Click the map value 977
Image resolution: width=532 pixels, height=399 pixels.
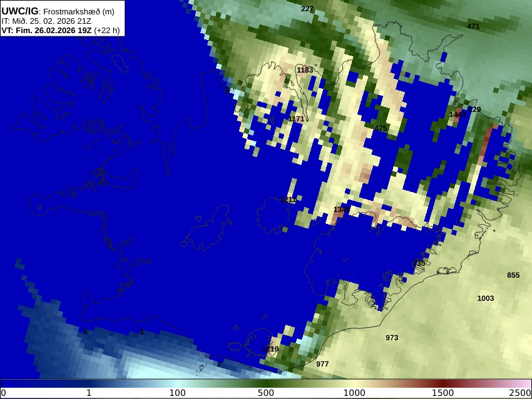coord(322,364)
